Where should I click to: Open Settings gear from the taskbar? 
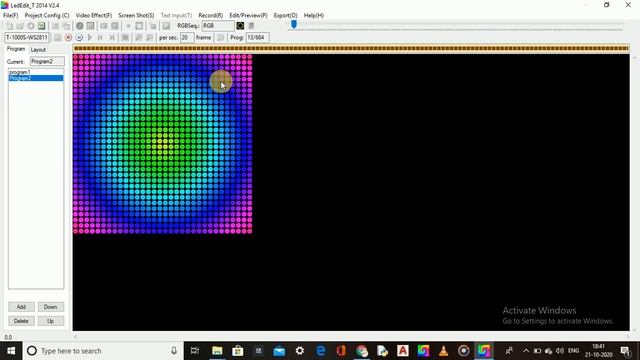[300, 351]
